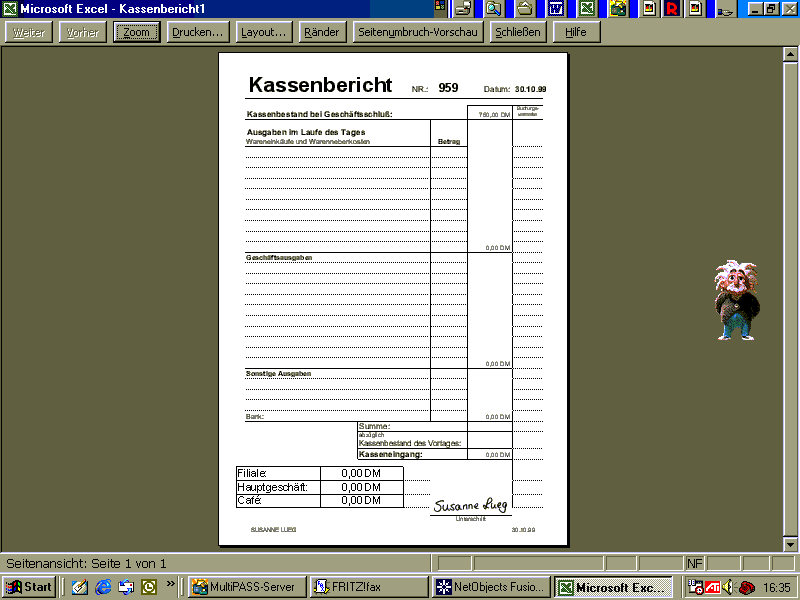
Task: Click the NF indicator in the status bar
Action: (x=694, y=563)
